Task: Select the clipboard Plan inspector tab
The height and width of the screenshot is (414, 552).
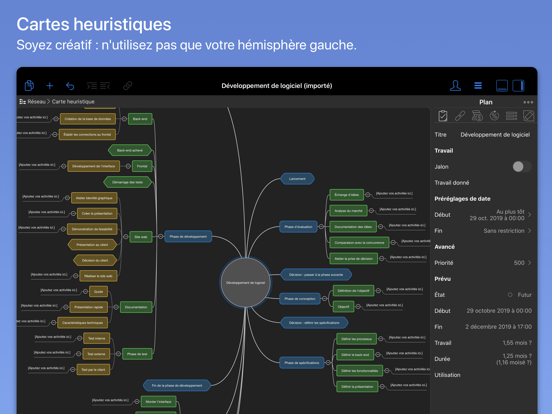Action: point(443,115)
